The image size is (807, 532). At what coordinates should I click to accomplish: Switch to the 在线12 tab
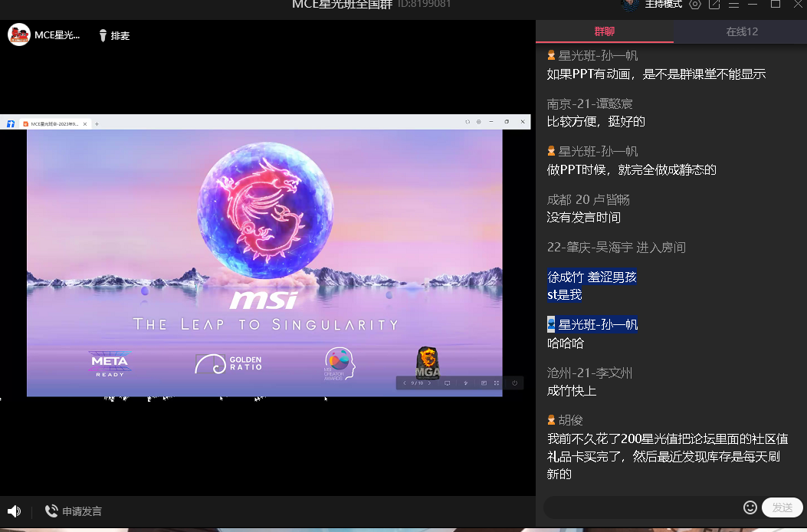pos(741,31)
